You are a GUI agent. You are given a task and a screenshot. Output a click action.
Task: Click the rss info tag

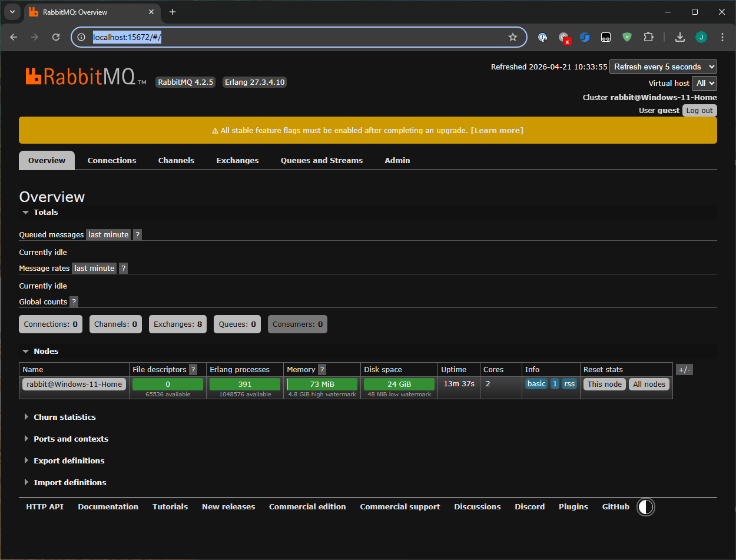[569, 384]
